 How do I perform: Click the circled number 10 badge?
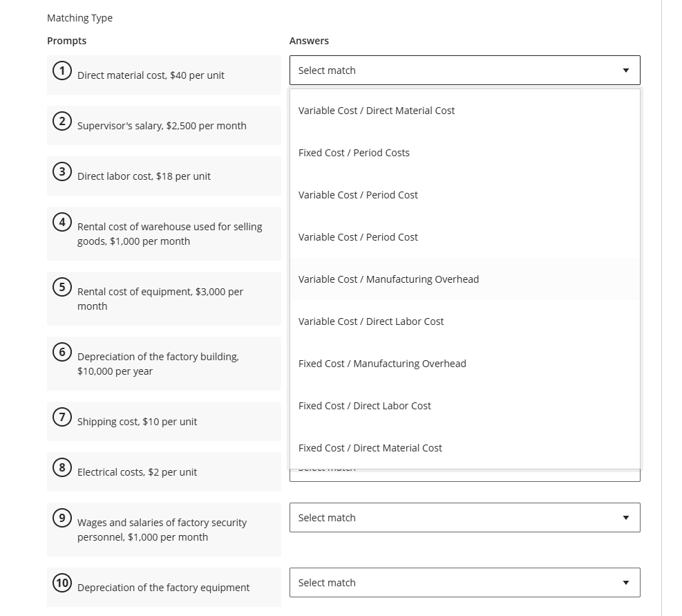click(x=62, y=583)
